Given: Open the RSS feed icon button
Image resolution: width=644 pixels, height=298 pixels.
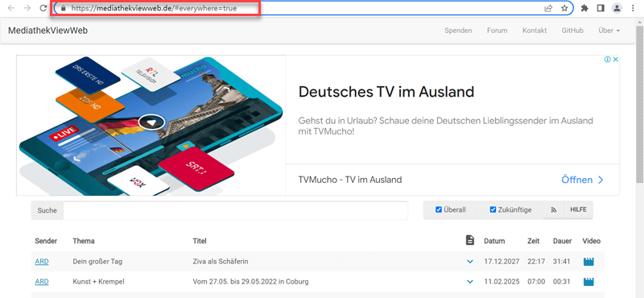Looking at the screenshot, I should [x=554, y=210].
